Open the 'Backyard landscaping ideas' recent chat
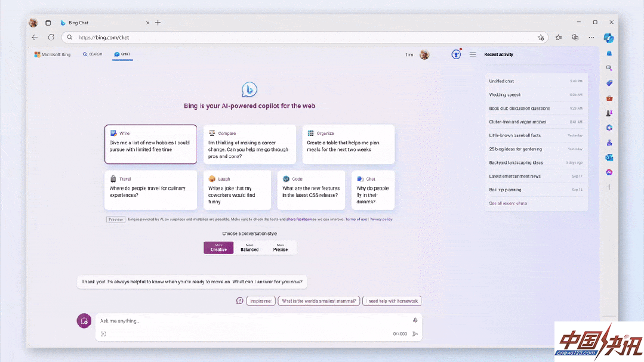Viewport: 644px width, 362px height. point(536,163)
